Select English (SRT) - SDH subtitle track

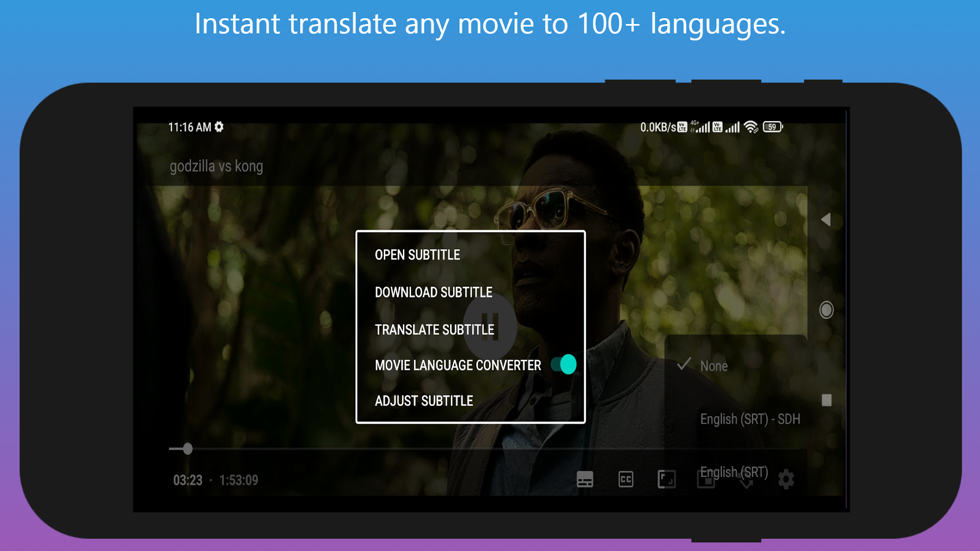pyautogui.click(x=750, y=419)
